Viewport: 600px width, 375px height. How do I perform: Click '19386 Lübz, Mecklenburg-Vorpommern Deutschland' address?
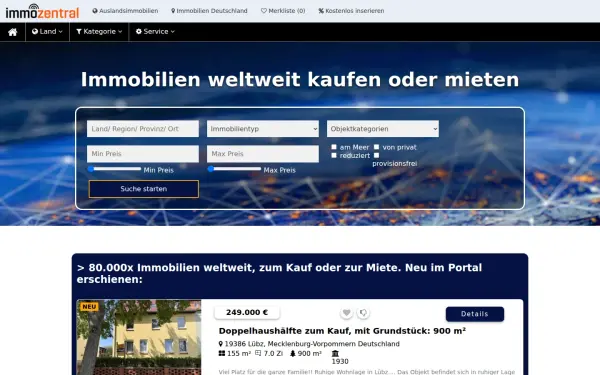[312, 344]
